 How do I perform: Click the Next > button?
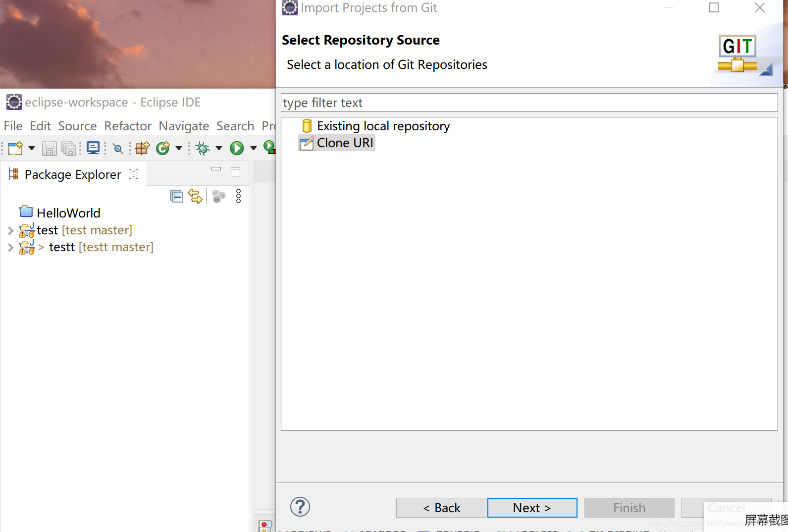532,508
